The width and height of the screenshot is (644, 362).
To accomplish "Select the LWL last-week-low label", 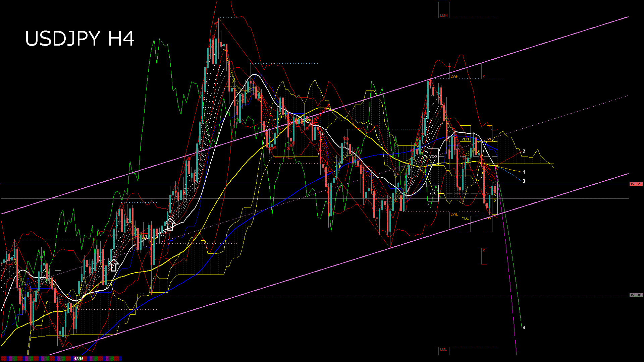I will (x=455, y=215).
